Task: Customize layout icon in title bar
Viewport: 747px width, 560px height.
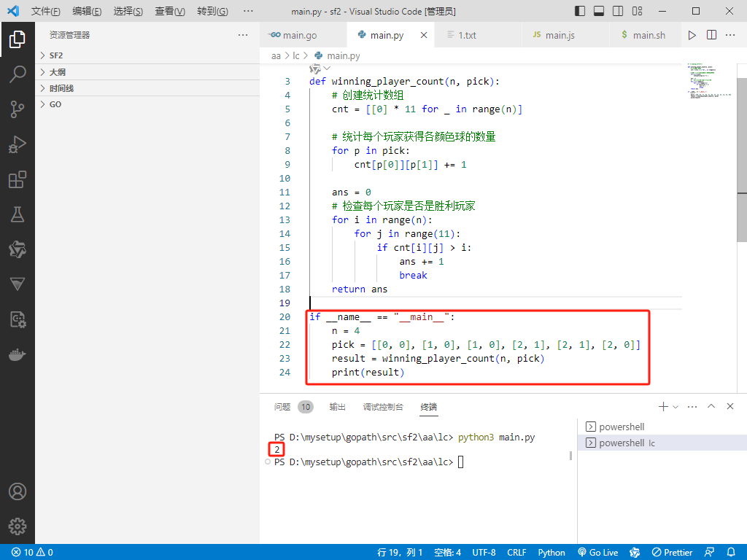Action: [637, 11]
